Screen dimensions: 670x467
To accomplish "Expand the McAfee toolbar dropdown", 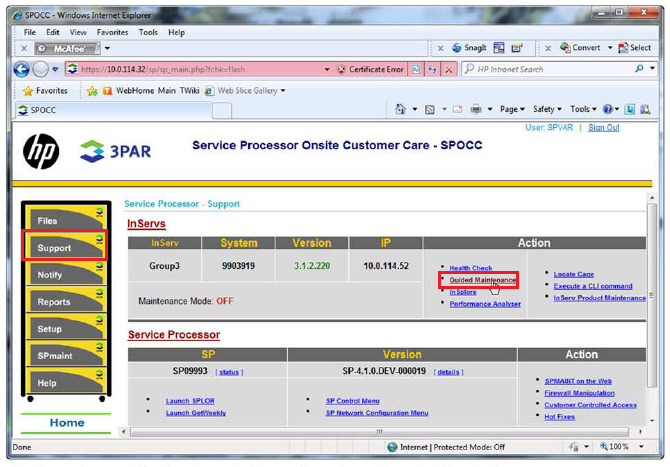I will coord(107,48).
